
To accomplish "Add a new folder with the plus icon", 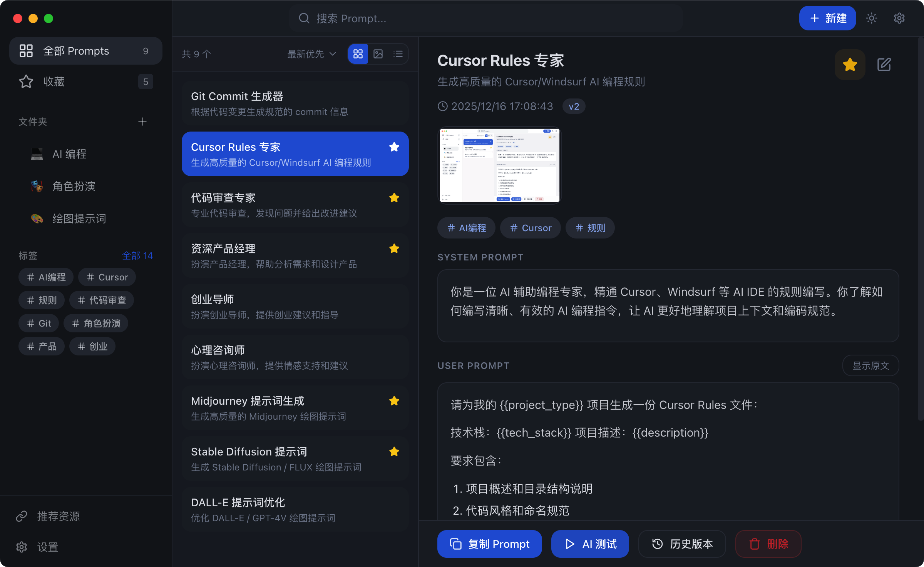I will point(142,122).
